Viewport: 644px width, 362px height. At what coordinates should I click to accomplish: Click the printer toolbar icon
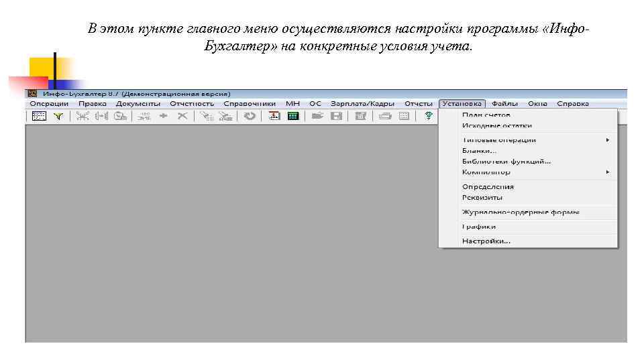(x=385, y=116)
